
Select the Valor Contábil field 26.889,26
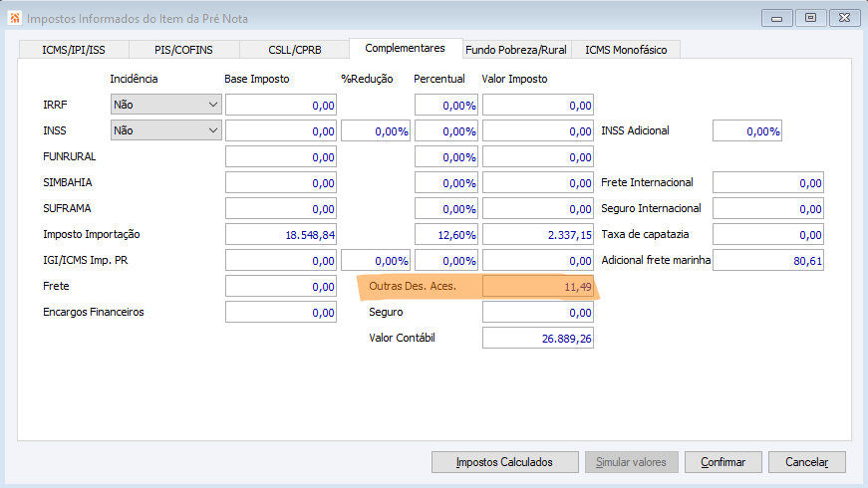pyautogui.click(x=538, y=338)
